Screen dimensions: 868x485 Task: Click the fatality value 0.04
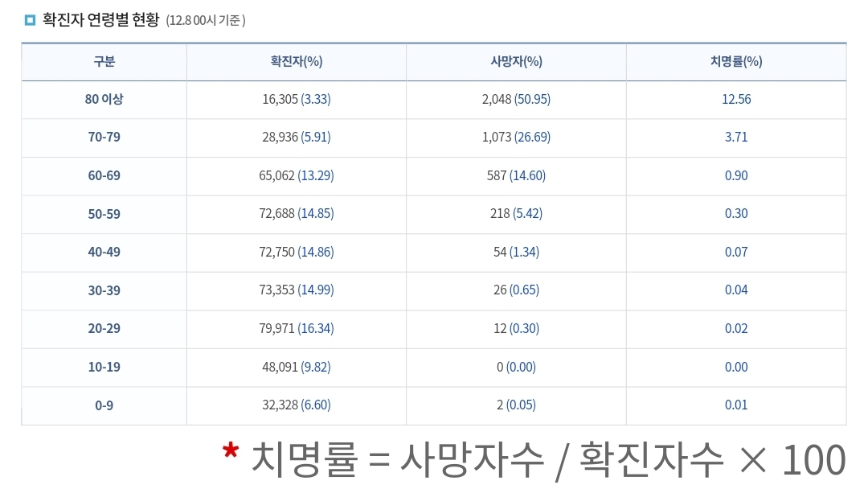pyautogui.click(x=736, y=290)
